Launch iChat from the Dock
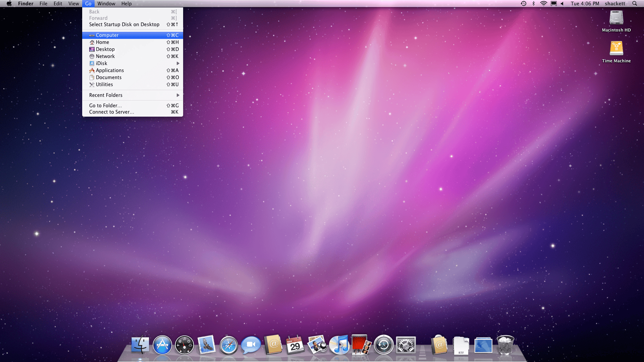The width and height of the screenshot is (644, 362). (251, 345)
